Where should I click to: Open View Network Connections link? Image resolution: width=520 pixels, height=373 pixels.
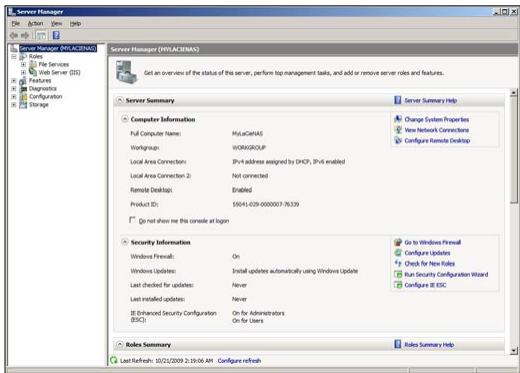point(437,130)
